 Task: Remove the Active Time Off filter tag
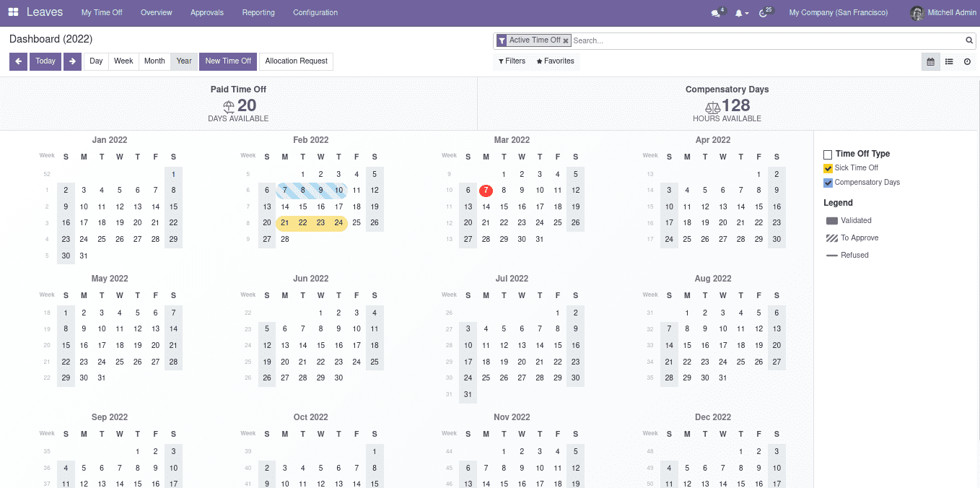pyautogui.click(x=566, y=40)
